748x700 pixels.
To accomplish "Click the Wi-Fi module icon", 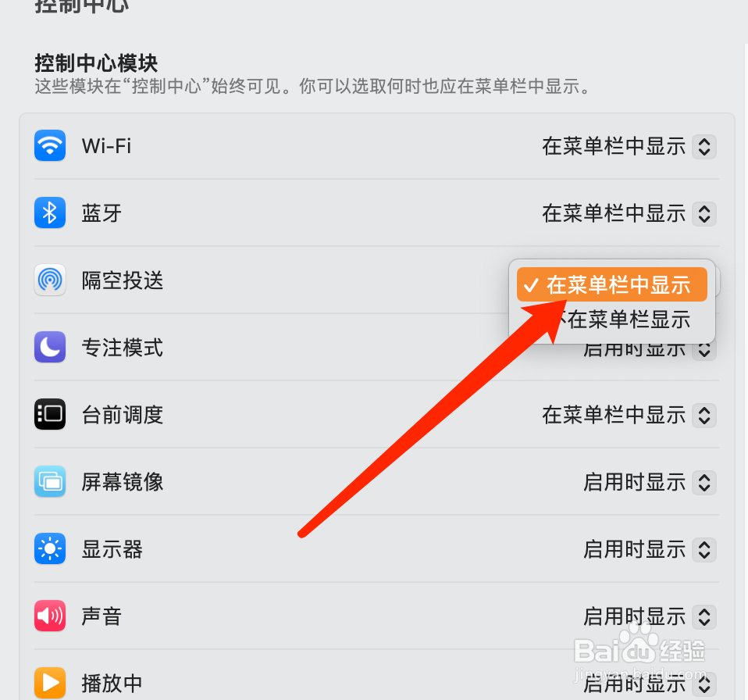I will coord(50,145).
